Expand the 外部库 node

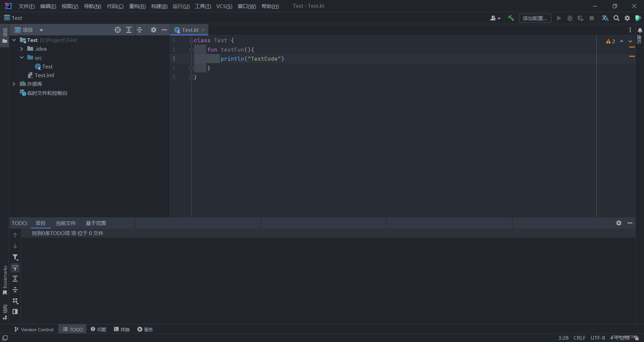[14, 84]
